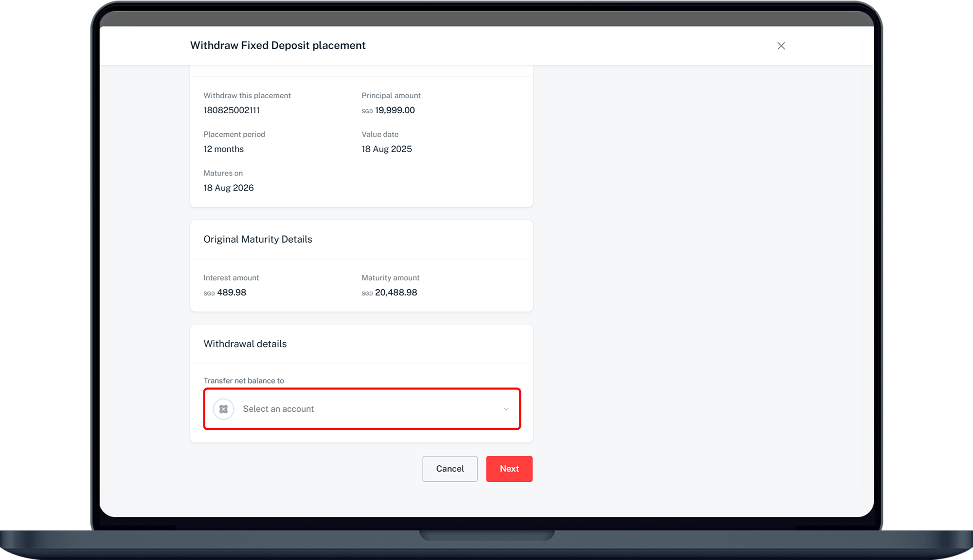Click the '12 months' placement period value

(223, 149)
